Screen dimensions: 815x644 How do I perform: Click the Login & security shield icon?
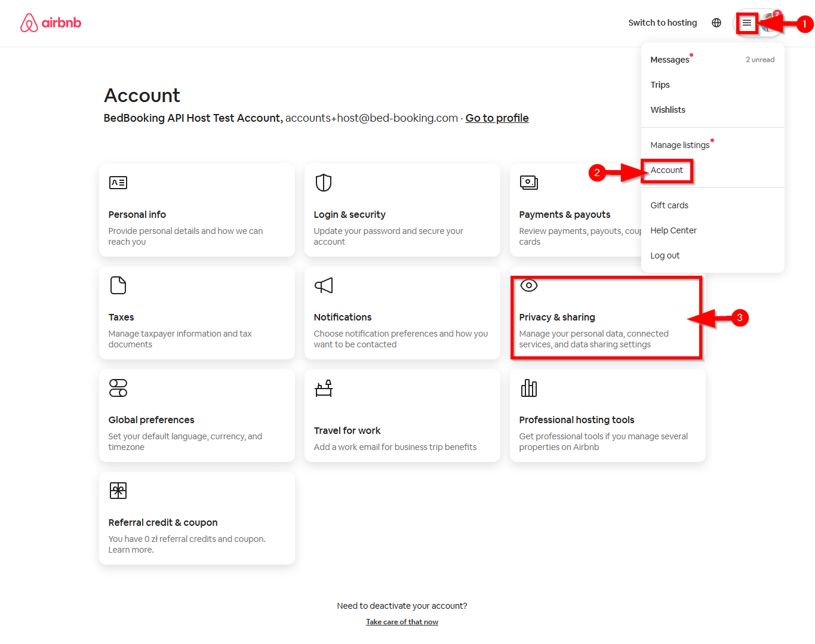point(324,183)
